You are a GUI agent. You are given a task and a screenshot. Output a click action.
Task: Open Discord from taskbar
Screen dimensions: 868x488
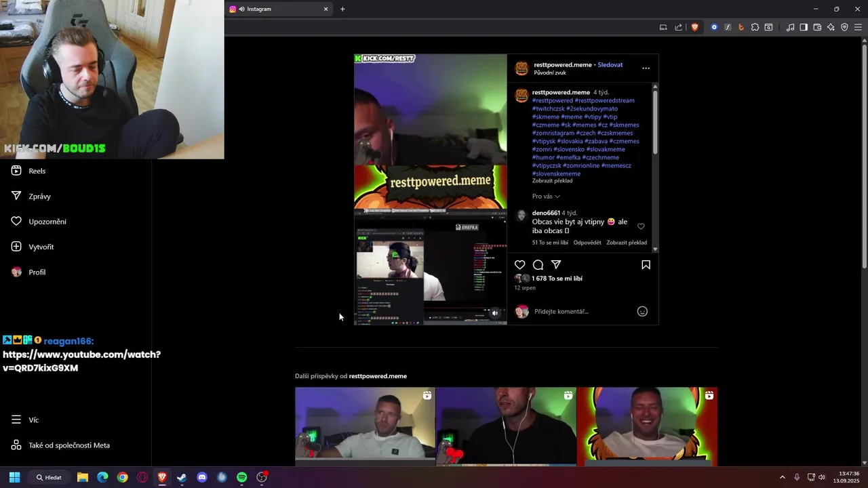click(201, 477)
